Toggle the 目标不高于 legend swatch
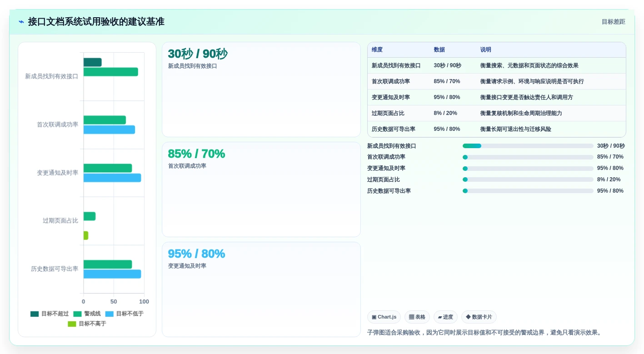Screen dimensions: 644x354 pos(72,324)
